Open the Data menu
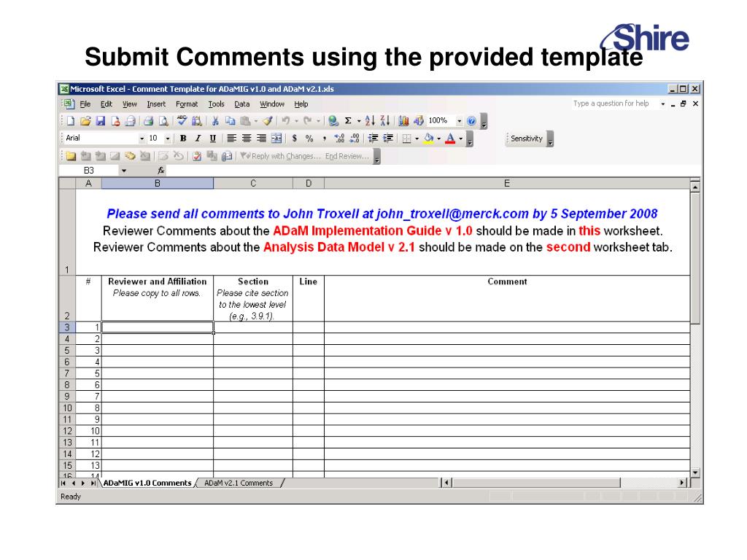747x560 pixels. pos(242,104)
